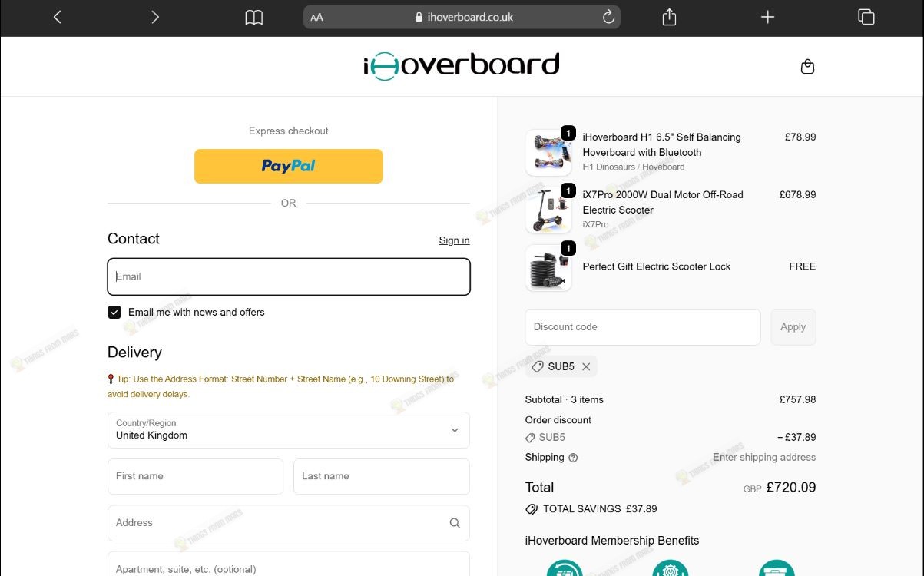Select the −£37.89 order discount amount

(x=796, y=437)
